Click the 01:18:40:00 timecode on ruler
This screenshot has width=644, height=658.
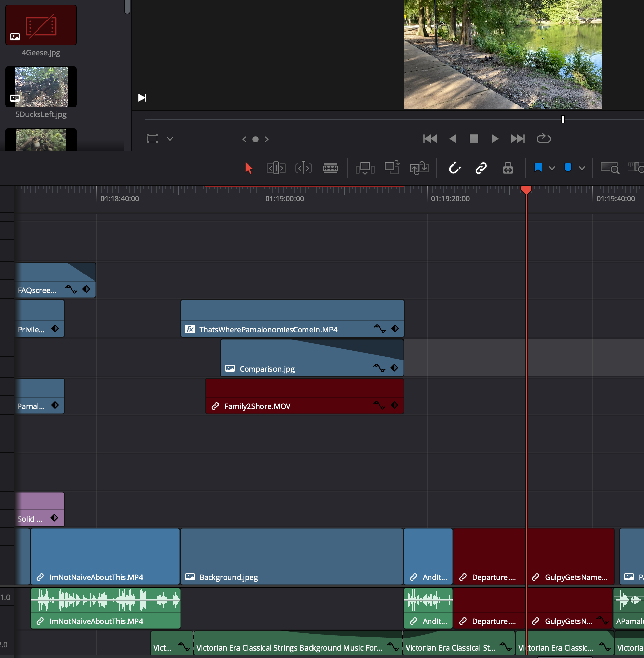point(120,199)
